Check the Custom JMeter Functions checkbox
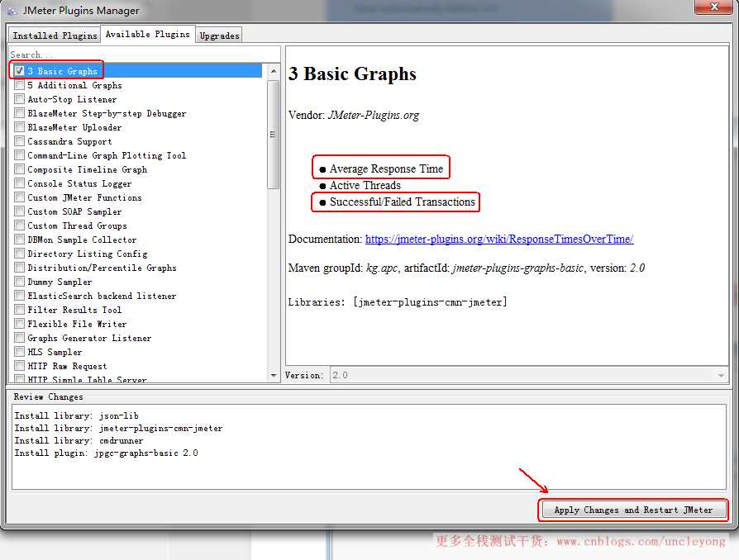The image size is (739, 560). pos(19,197)
